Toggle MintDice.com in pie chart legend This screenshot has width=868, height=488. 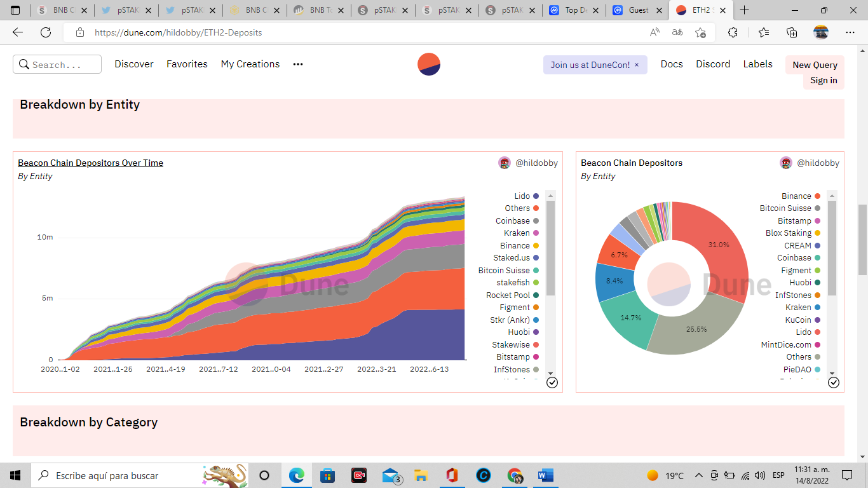791,344
